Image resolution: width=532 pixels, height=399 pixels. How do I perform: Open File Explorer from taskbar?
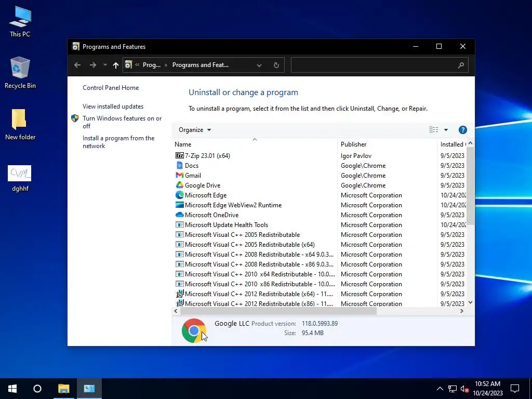coord(63,389)
